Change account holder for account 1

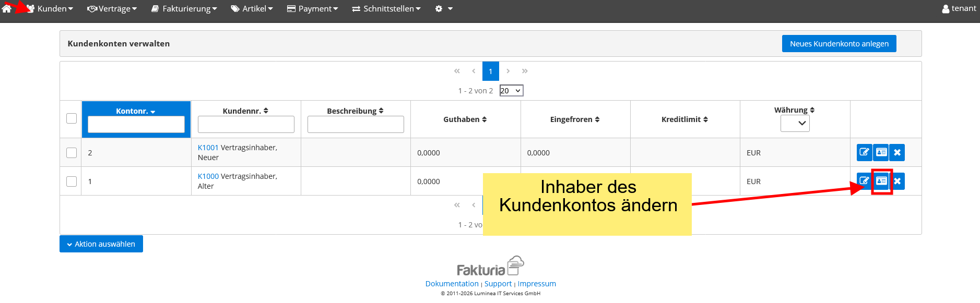[x=881, y=181]
